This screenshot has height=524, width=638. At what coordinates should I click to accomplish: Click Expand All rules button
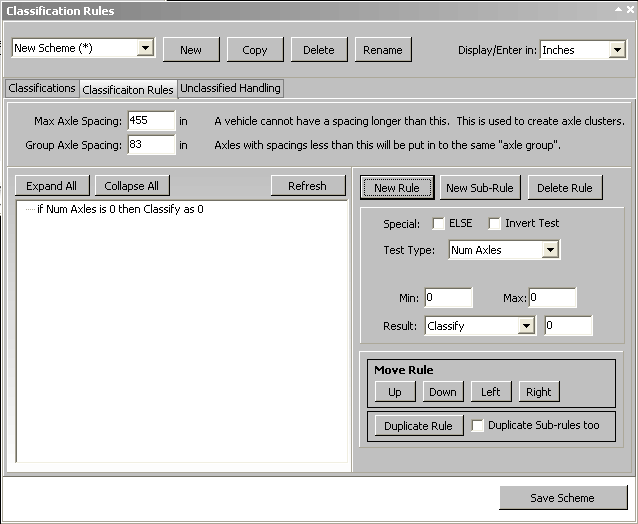point(52,186)
